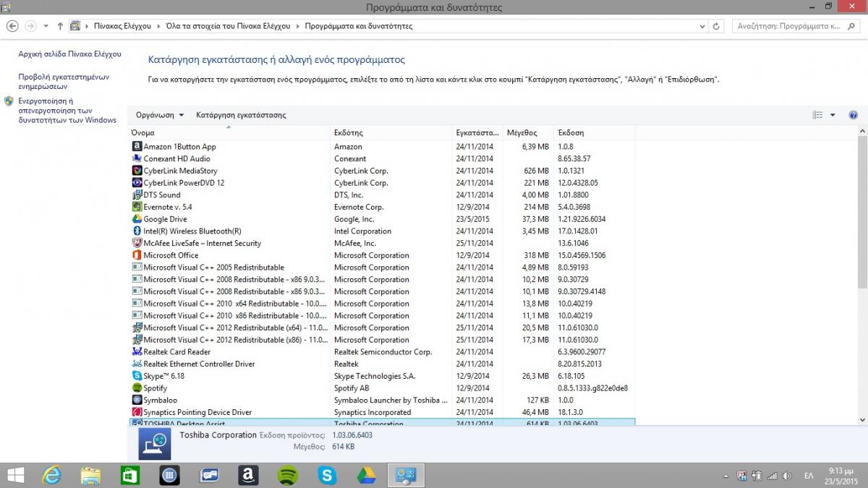Click the scrollbar down arrow
Image resolution: width=868 pixels, height=488 pixels.
862,419
